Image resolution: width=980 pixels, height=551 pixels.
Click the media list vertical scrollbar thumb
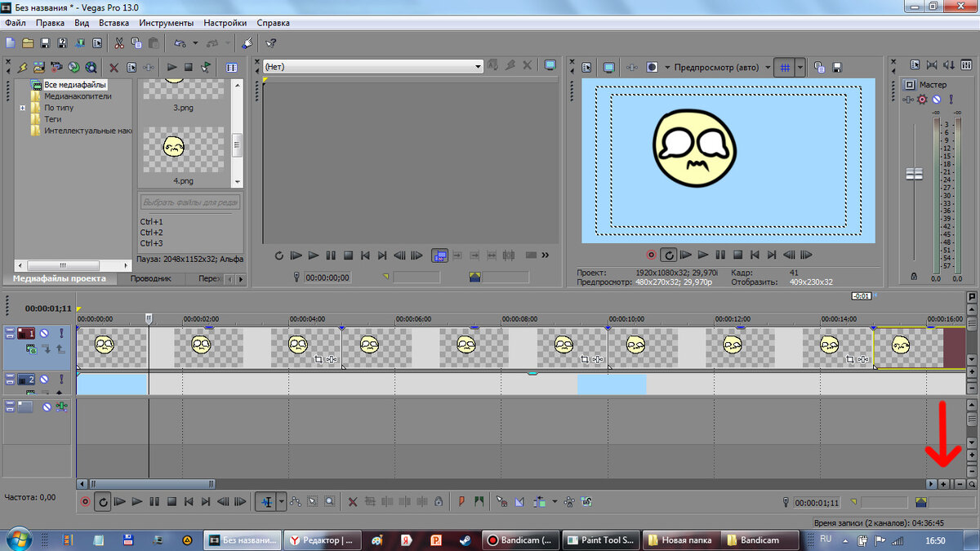point(238,144)
